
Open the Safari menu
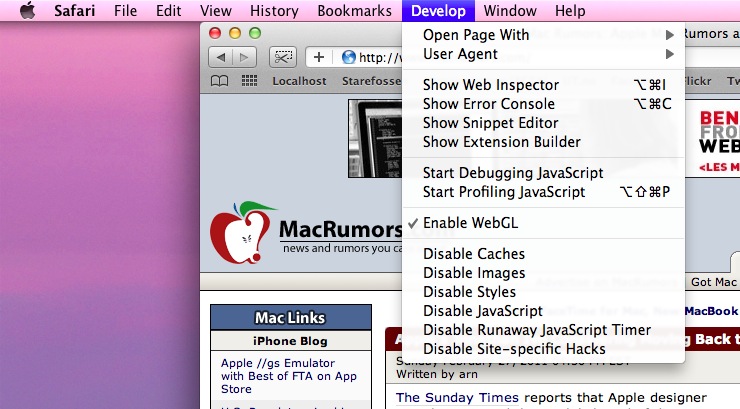[75, 10]
